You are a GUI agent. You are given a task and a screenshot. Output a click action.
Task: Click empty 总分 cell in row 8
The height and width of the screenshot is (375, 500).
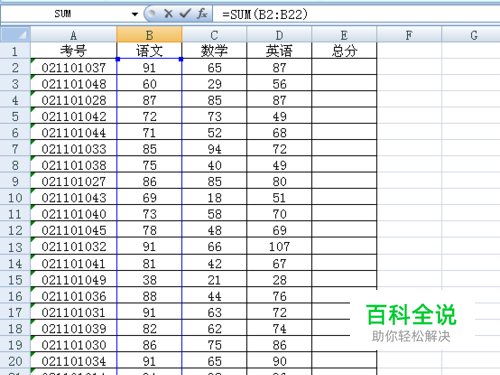(344, 165)
